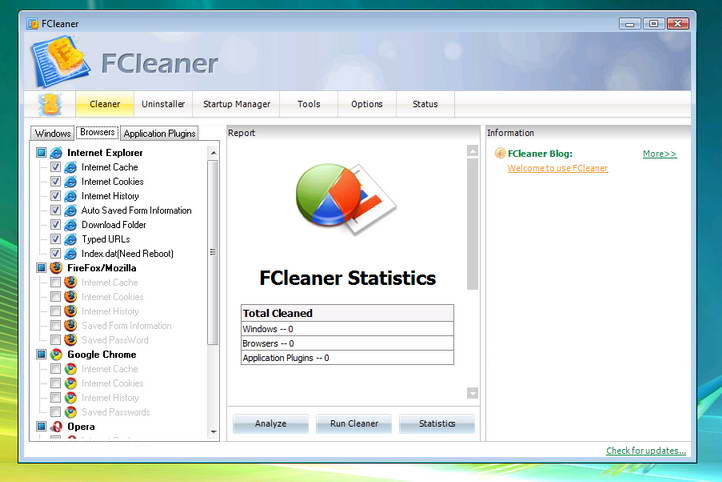
Task: Click the Google Chrome group icon
Action: (x=56, y=354)
